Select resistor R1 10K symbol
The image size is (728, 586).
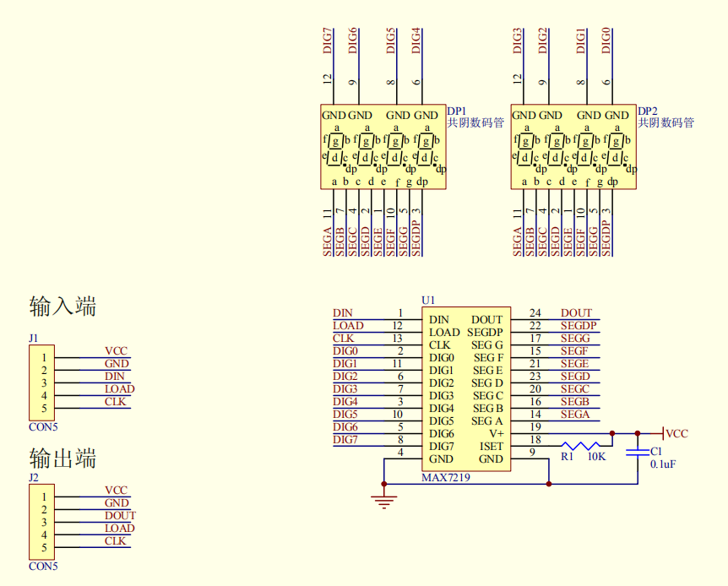click(580, 446)
